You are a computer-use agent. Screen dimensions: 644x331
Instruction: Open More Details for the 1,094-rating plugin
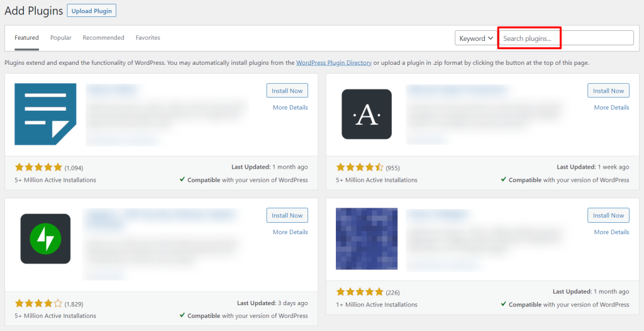point(291,108)
